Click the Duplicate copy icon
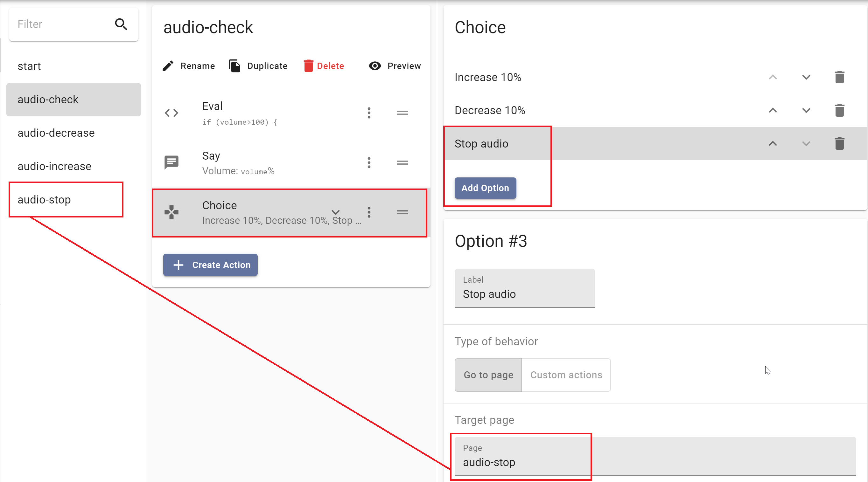Image resolution: width=868 pixels, height=482 pixels. [x=234, y=66]
